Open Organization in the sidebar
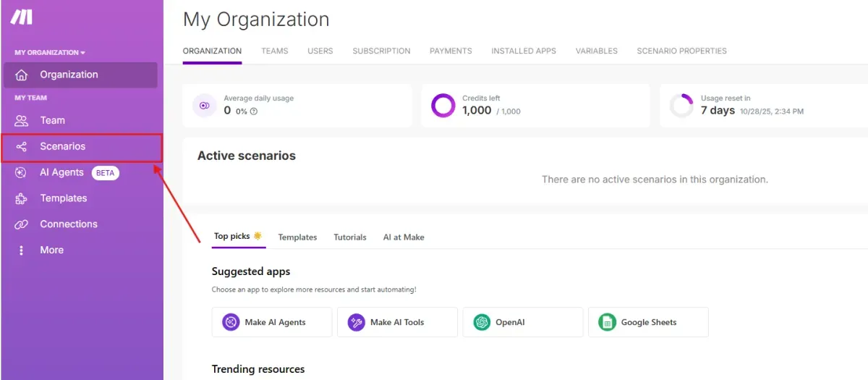The image size is (868, 380). coord(80,75)
